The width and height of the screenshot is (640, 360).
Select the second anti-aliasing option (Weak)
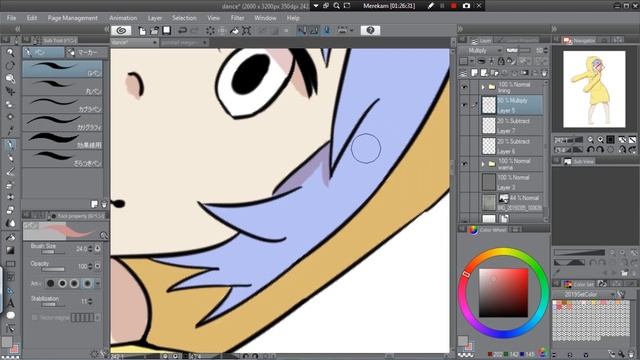point(62,283)
